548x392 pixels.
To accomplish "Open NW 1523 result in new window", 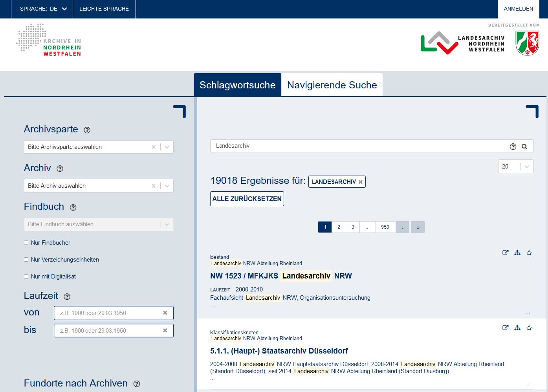I will pyautogui.click(x=506, y=253).
